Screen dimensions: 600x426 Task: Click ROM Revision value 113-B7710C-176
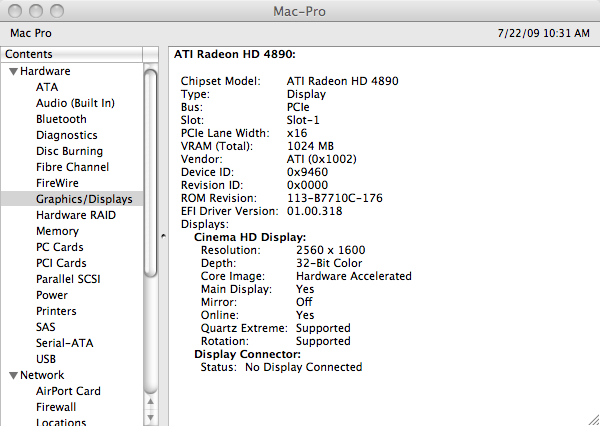point(335,198)
